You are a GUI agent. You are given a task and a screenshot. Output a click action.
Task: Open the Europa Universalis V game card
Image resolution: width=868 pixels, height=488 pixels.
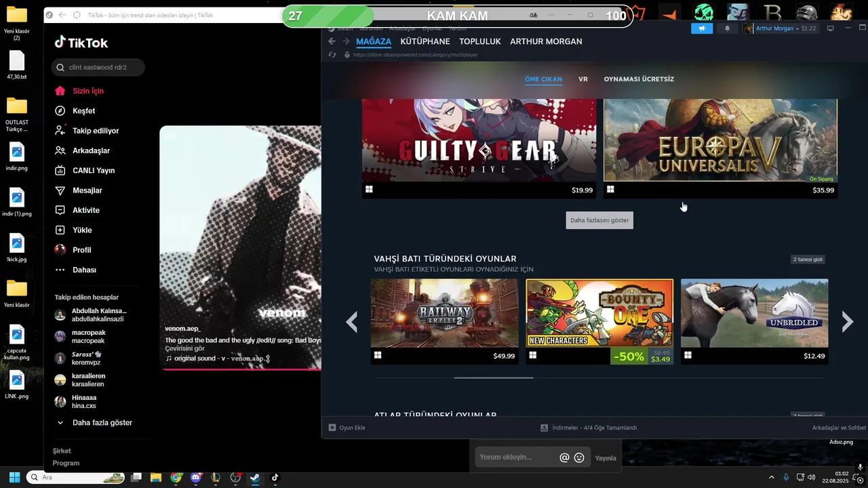(720, 148)
